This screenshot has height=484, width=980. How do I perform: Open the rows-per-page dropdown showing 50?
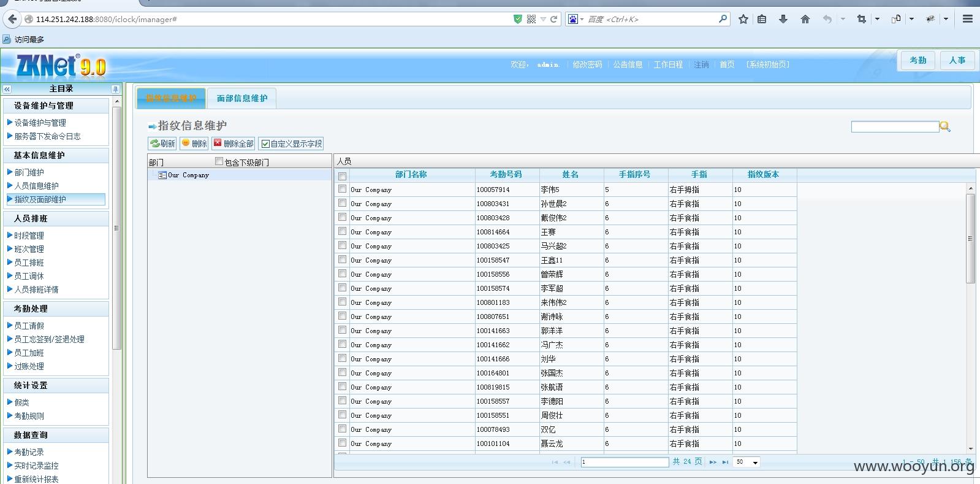point(746,462)
